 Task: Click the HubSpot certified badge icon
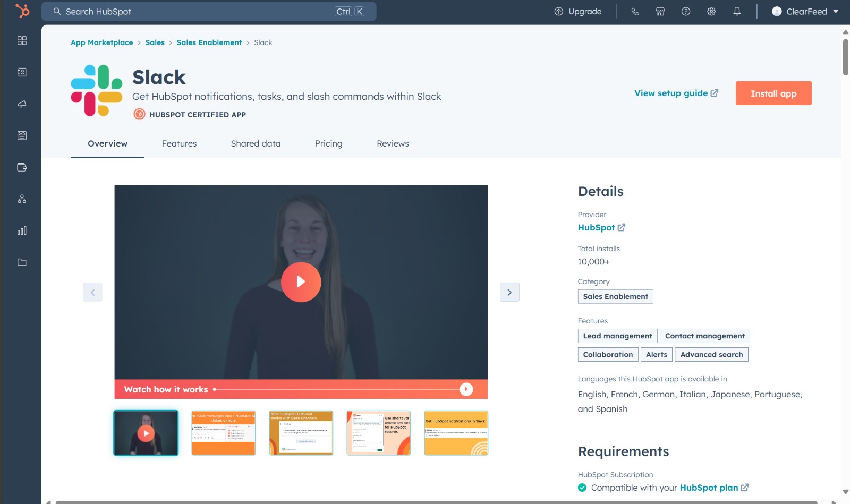(x=139, y=114)
